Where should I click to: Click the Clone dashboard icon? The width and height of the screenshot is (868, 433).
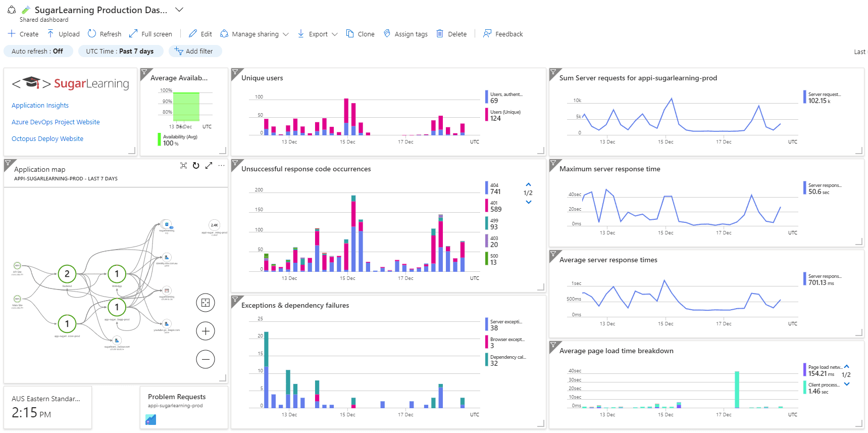(350, 34)
